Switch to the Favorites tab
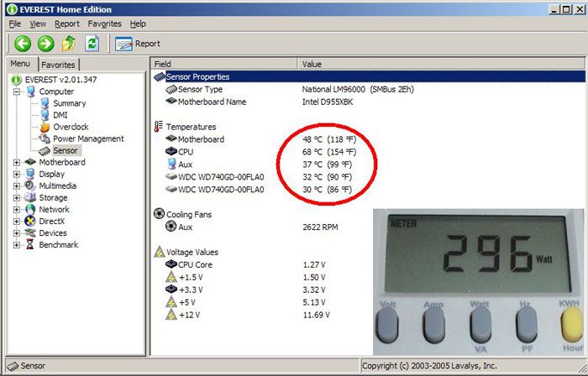The image size is (588, 376). coord(58,65)
